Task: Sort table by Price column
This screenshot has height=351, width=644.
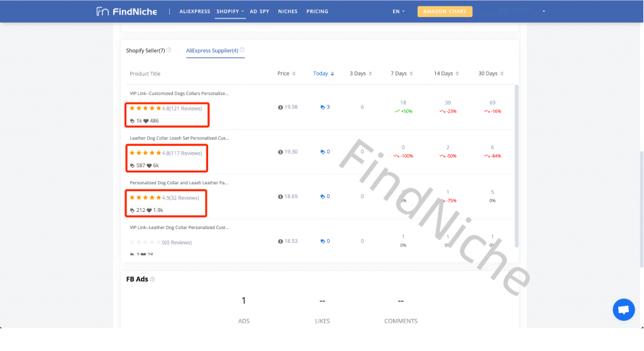Action: tap(286, 74)
